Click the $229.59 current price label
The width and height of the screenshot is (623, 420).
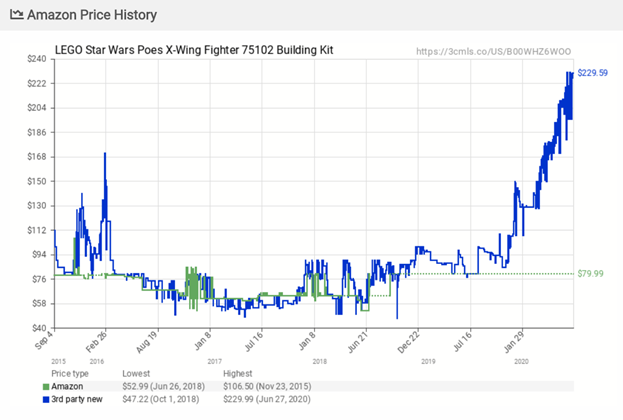593,72
